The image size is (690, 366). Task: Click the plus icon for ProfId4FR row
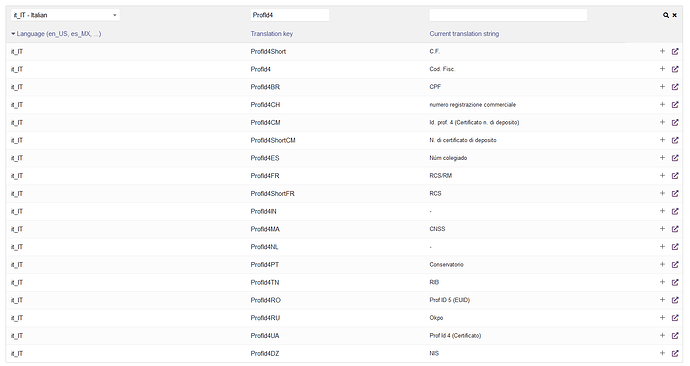pyautogui.click(x=662, y=176)
